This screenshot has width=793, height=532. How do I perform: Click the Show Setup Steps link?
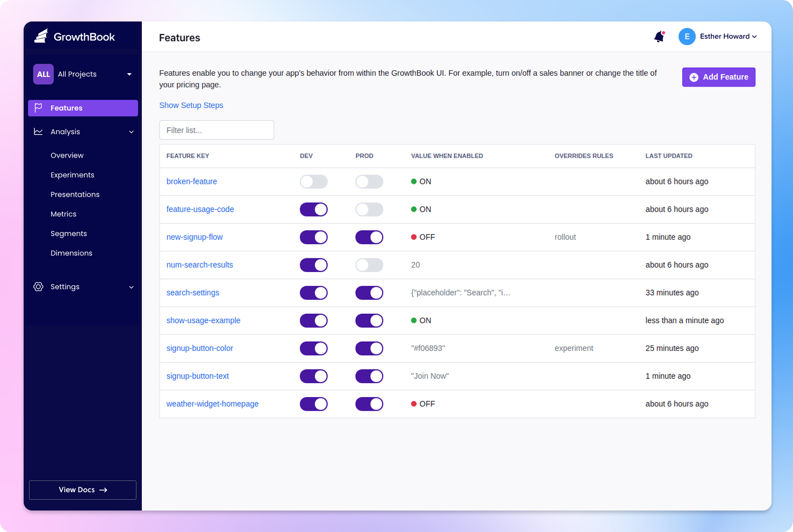(191, 105)
